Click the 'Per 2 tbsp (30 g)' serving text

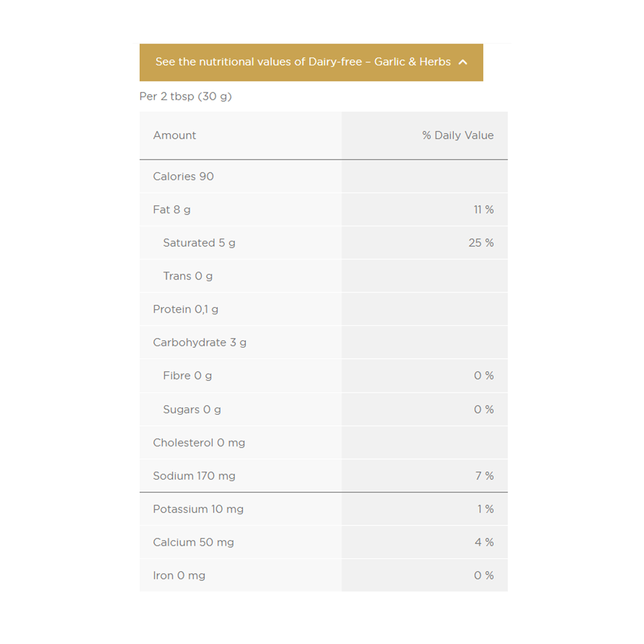186,97
